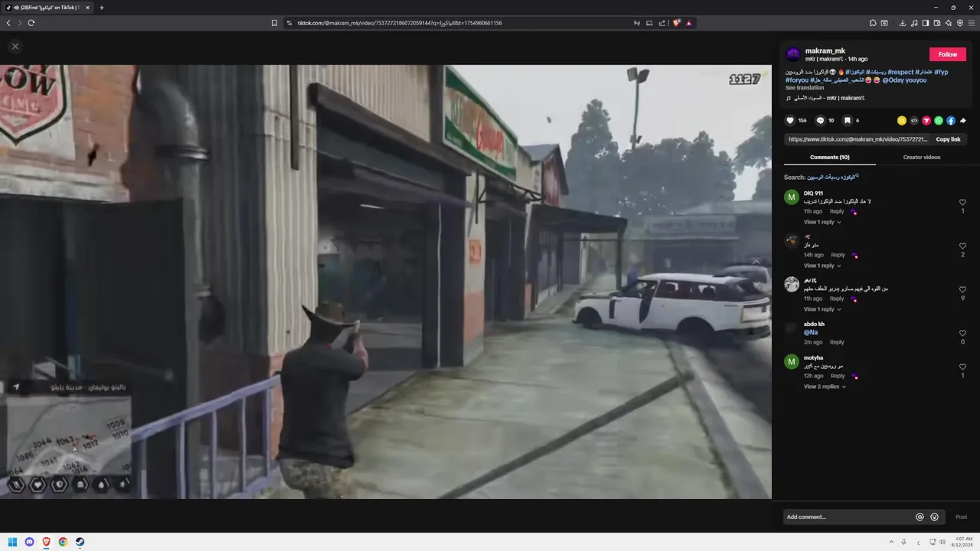
Task: Click the share page icon in address bar
Action: [662, 23]
